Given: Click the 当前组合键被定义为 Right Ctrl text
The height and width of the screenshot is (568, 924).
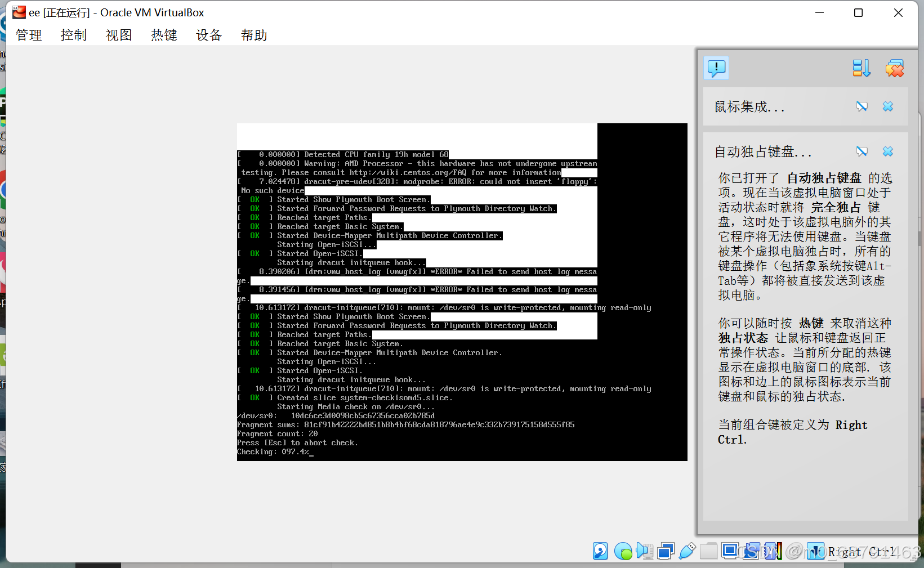Looking at the screenshot, I should tap(793, 432).
